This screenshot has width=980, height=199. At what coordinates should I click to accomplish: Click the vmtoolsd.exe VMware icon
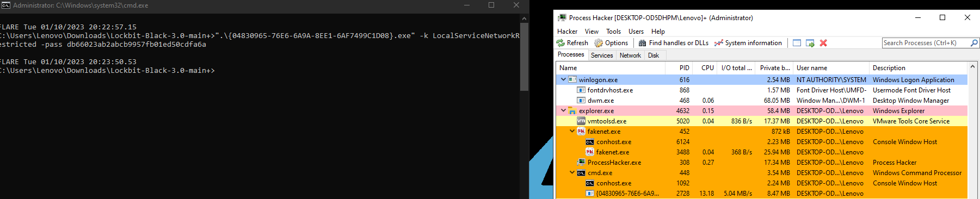(x=581, y=121)
